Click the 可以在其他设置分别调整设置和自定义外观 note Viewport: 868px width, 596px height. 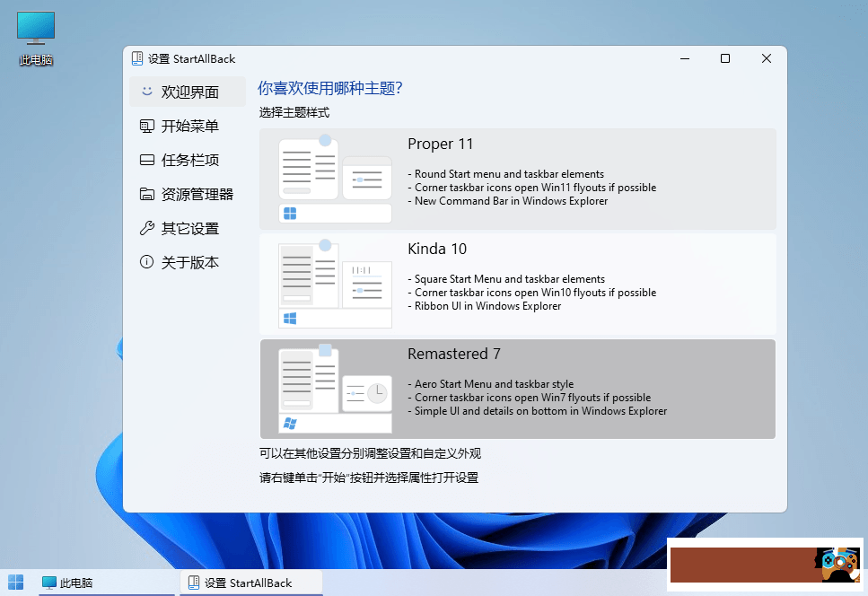tap(370, 454)
